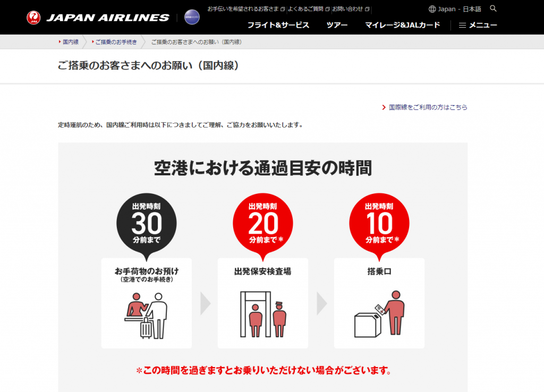Open the マイレージ&JALカード menu
This screenshot has width=544, height=392.
pos(403,25)
